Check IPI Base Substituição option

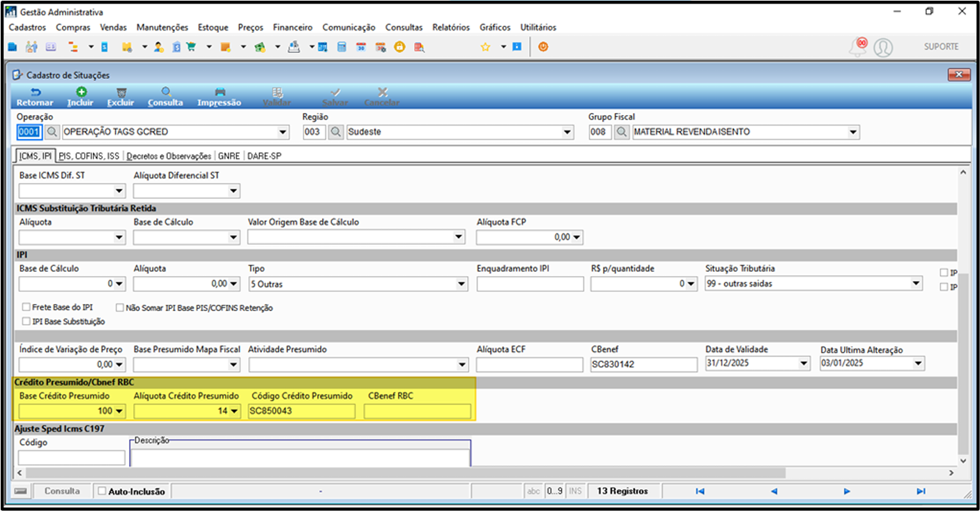click(x=26, y=321)
